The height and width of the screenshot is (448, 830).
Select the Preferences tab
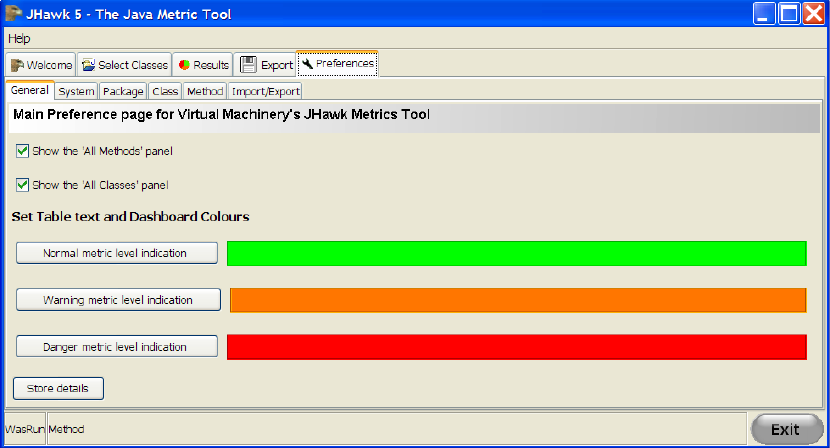pos(338,64)
